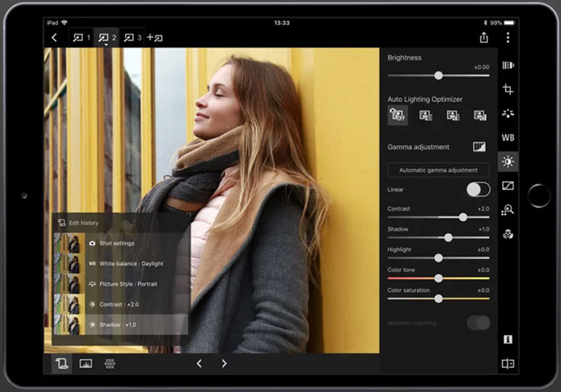Click the Highlight slider handle

438,258
